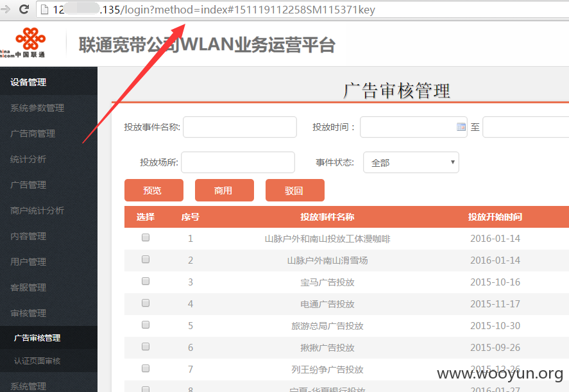Viewport: 569px width, 392px height.
Task: Check the box for 列王纷争广告投放
Action: pos(146,368)
